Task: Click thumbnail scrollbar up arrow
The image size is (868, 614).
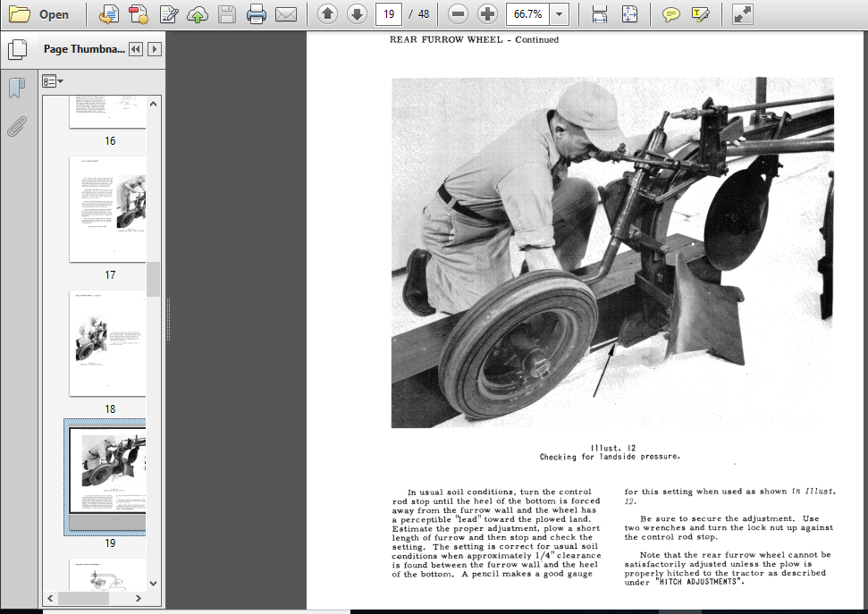Action: (154, 104)
